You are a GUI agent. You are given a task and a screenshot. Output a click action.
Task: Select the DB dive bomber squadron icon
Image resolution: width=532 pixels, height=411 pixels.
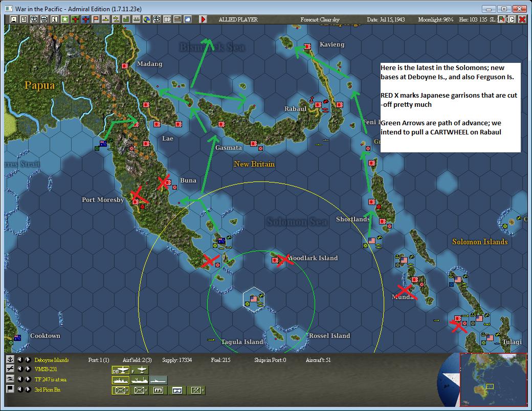pos(120,370)
